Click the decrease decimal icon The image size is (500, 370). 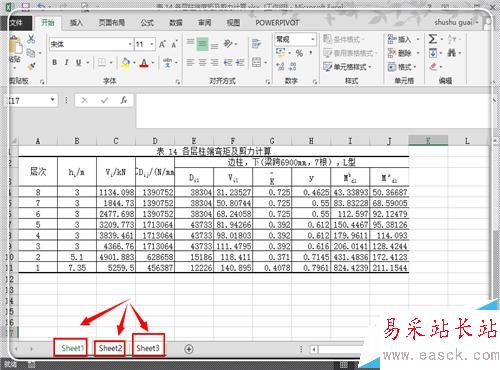coord(293,66)
